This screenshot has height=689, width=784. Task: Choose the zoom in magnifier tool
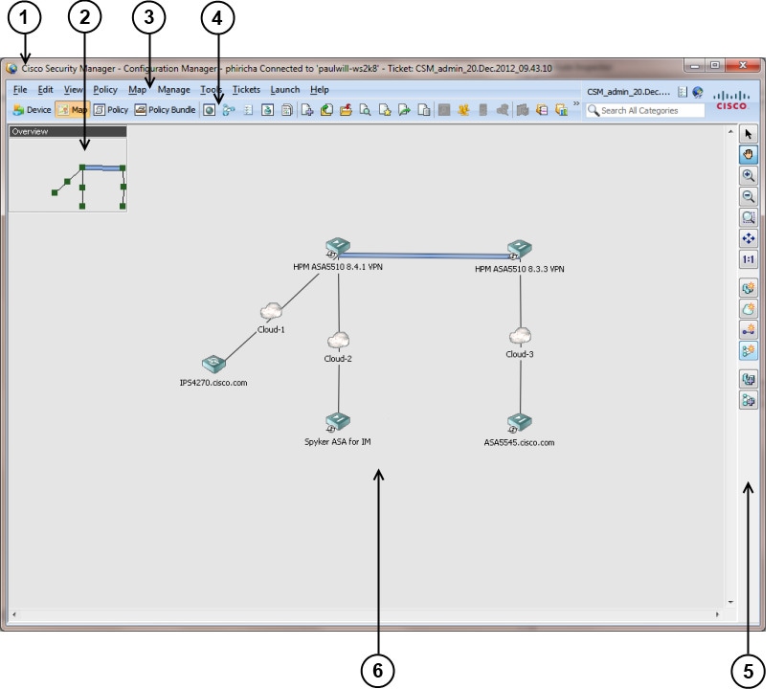pos(748,175)
